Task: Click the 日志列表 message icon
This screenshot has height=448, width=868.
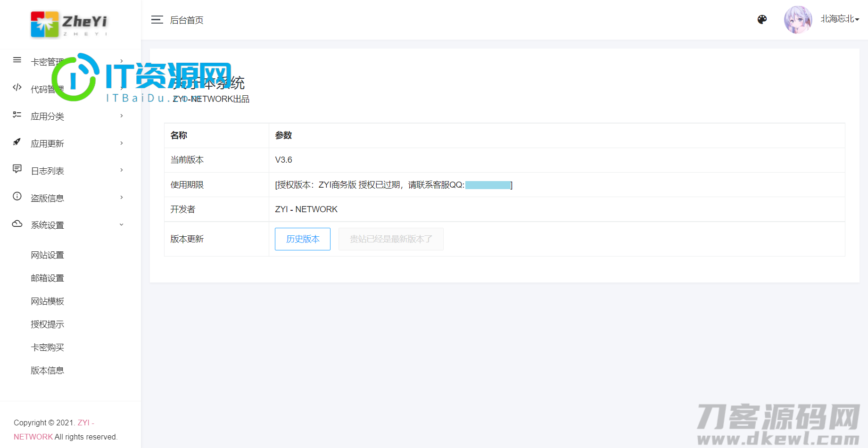Action: [17, 169]
